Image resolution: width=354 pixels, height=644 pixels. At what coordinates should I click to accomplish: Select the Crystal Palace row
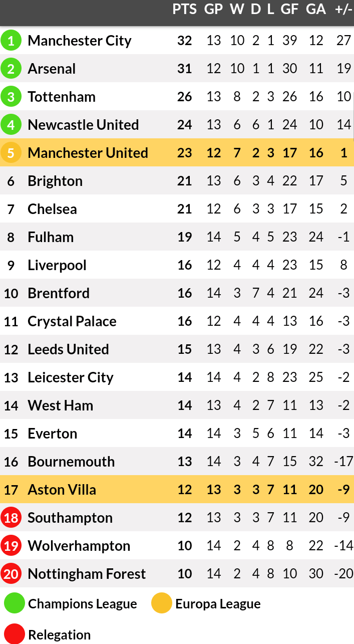tap(177, 321)
